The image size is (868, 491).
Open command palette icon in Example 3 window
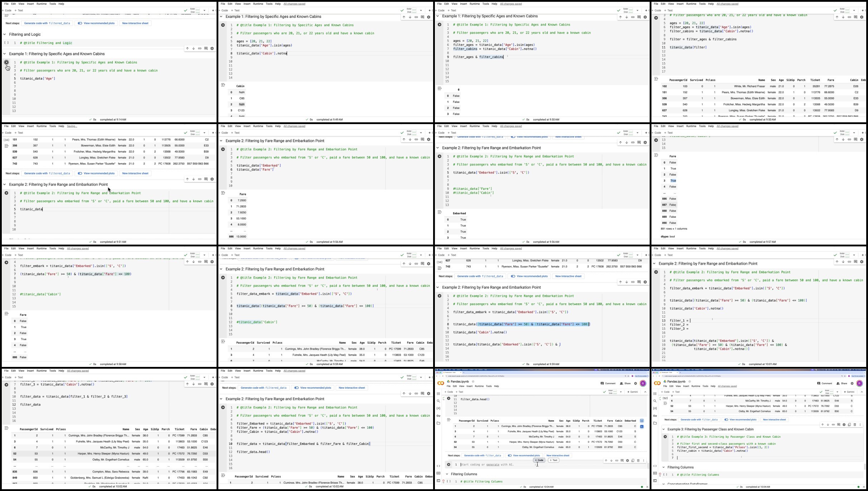tap(655, 473)
